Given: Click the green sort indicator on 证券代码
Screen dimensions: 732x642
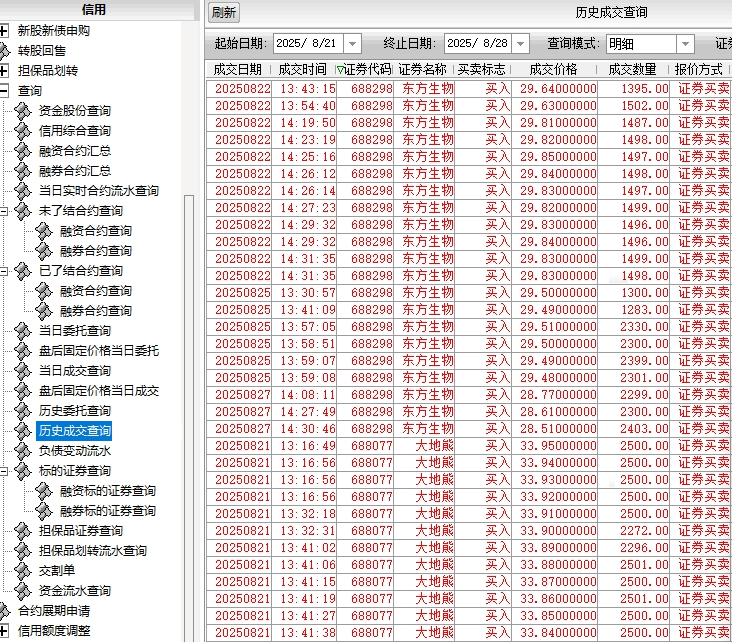Looking at the screenshot, I should (x=340, y=70).
